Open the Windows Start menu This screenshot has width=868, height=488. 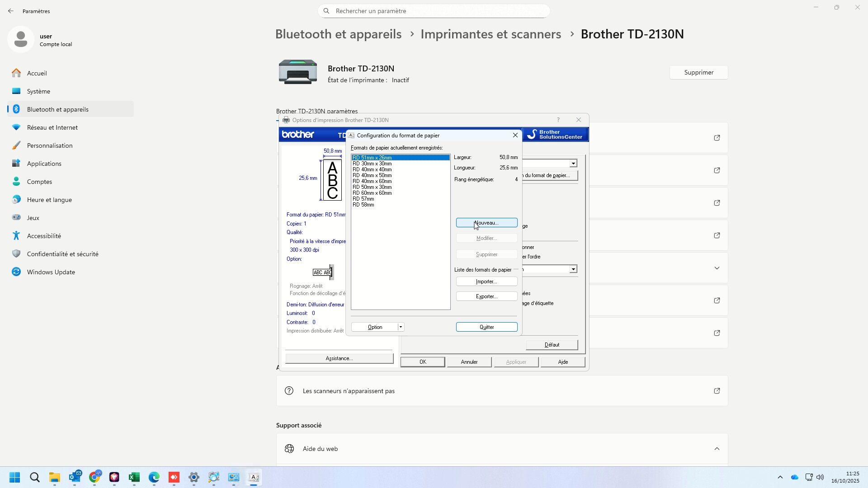15,478
